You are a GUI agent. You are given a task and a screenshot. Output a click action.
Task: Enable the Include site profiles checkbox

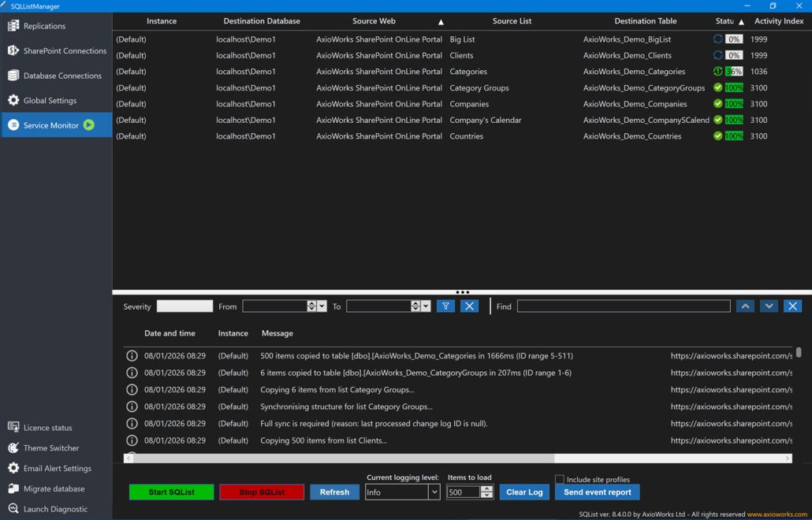[x=560, y=479]
